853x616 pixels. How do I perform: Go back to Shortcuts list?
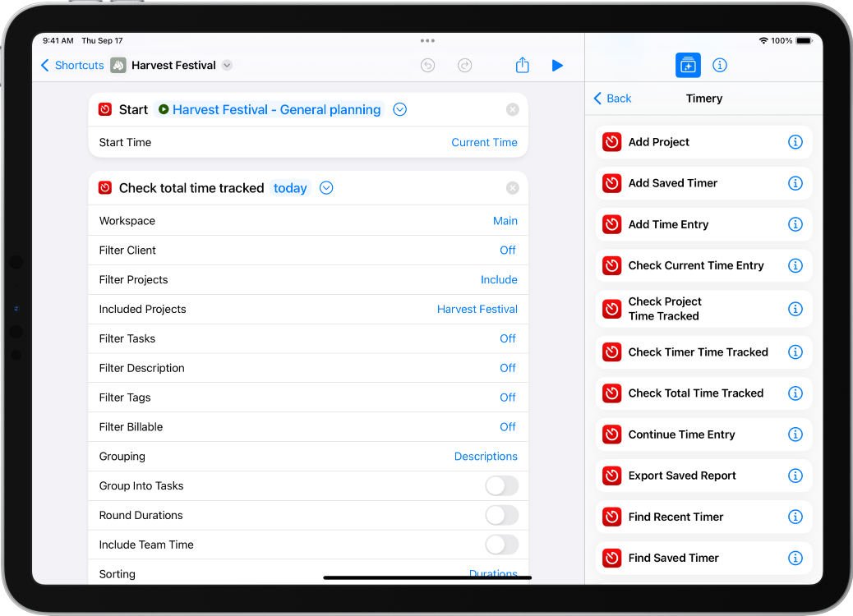tap(72, 65)
